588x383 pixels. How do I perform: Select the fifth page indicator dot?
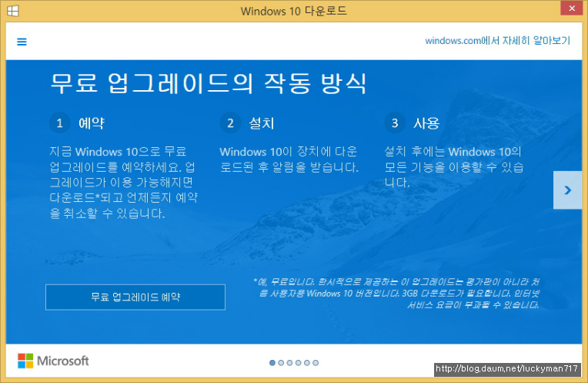(x=307, y=363)
